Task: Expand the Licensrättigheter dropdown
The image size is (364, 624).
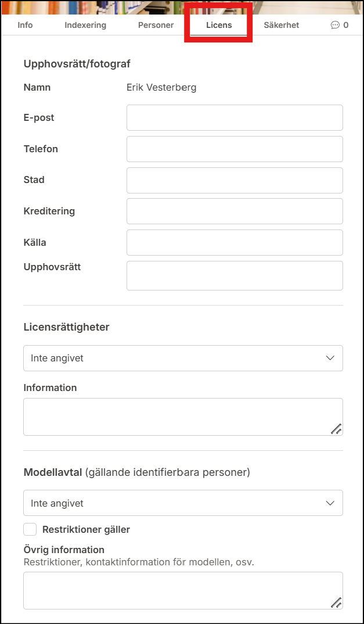Action: pos(183,358)
